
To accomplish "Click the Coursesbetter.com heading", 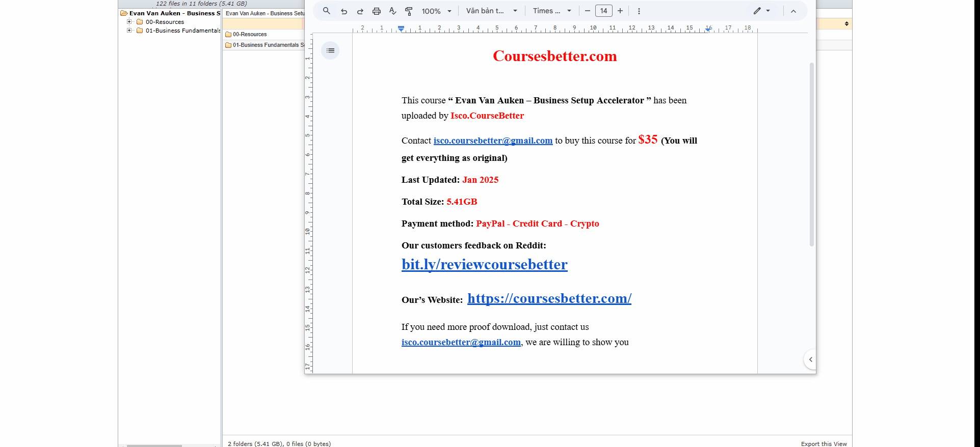I will 555,56.
